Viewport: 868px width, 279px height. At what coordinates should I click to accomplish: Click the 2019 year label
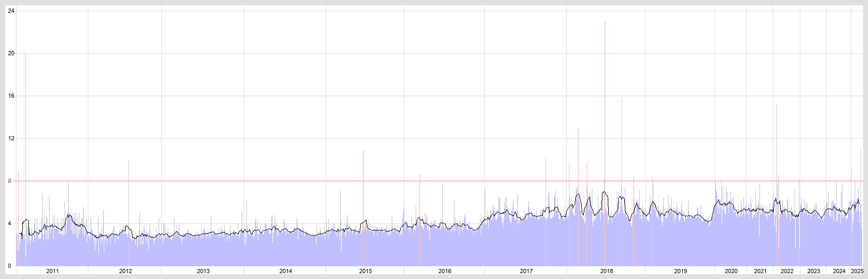point(680,271)
